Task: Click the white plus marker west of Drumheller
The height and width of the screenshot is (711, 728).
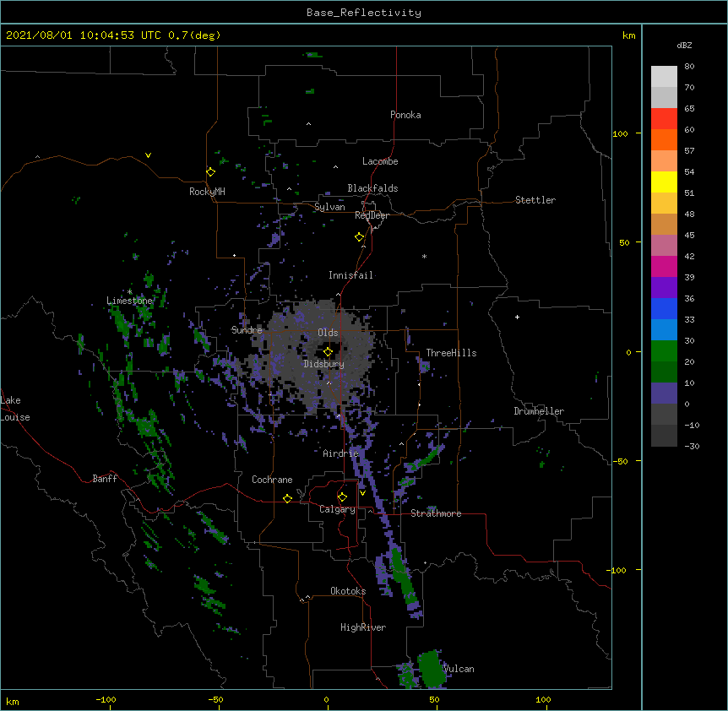Action: [517, 317]
